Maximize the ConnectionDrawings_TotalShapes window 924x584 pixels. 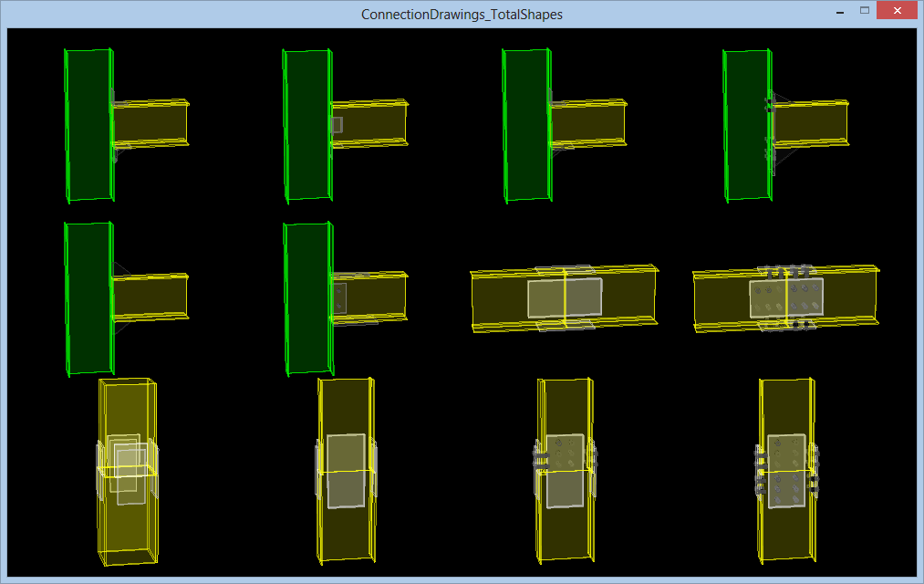(864, 12)
